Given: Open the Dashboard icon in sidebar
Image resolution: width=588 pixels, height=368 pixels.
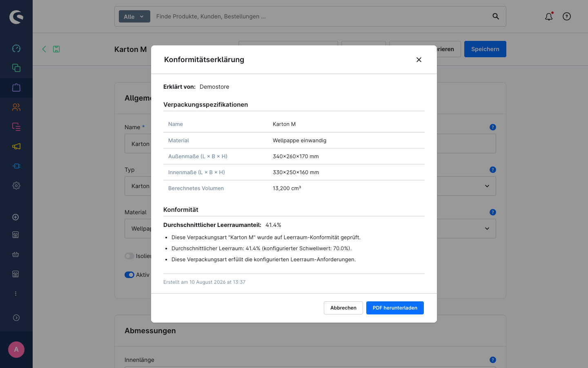Looking at the screenshot, I should pyautogui.click(x=16, y=48).
